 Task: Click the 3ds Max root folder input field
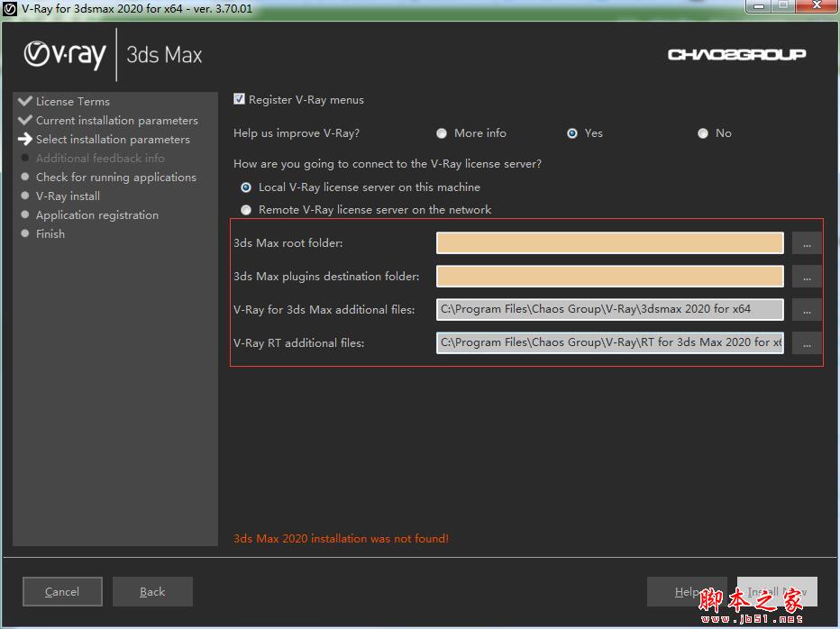(x=610, y=243)
